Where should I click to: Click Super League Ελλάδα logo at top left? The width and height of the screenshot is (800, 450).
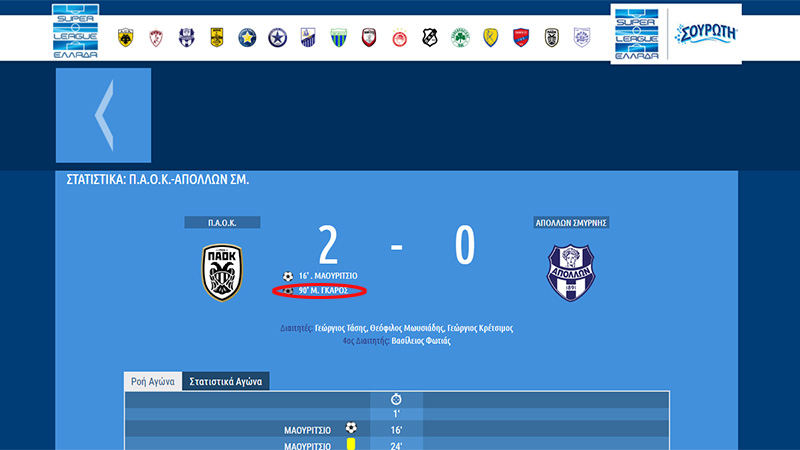[76, 32]
